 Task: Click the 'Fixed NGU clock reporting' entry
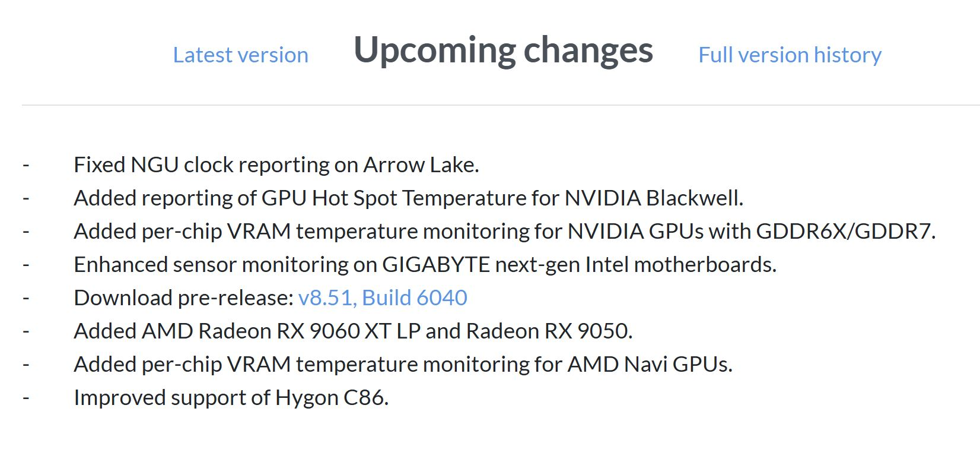(x=276, y=164)
